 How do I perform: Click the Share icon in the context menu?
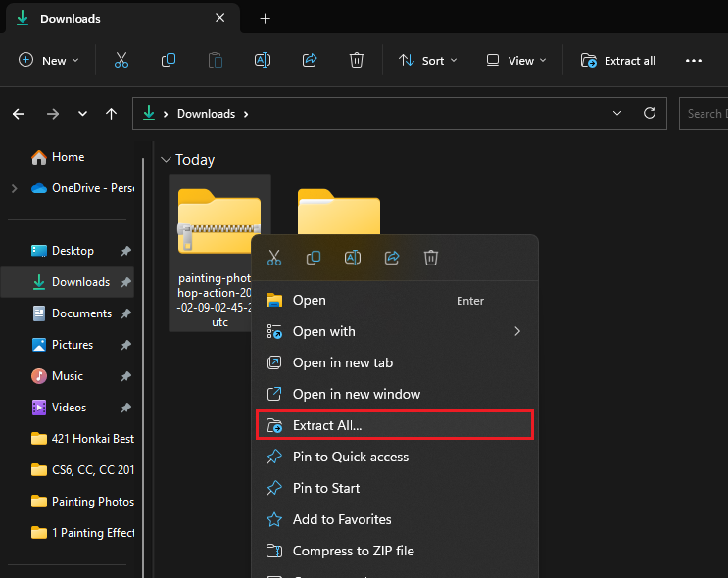click(x=392, y=259)
